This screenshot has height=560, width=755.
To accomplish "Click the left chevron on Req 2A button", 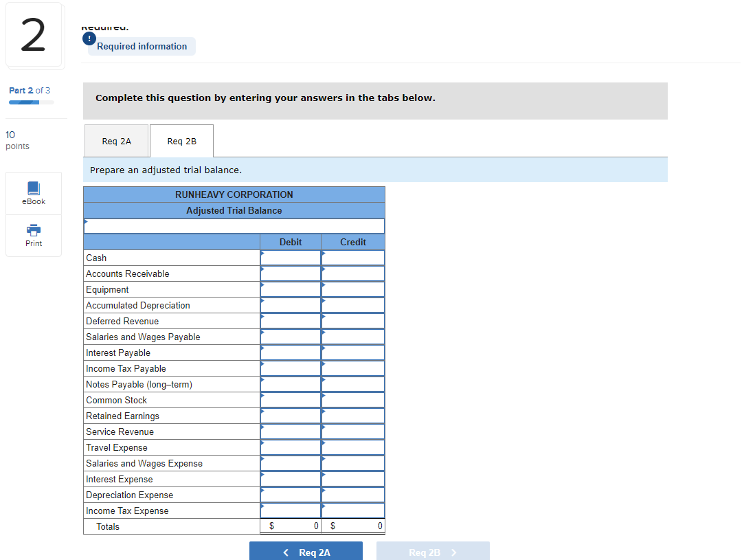I will click(x=286, y=551).
